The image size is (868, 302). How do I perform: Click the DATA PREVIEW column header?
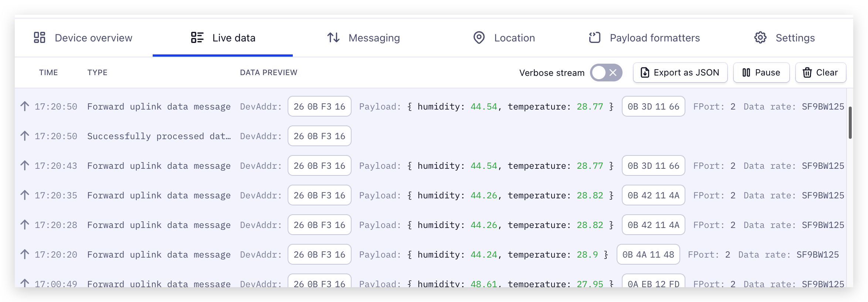(268, 73)
